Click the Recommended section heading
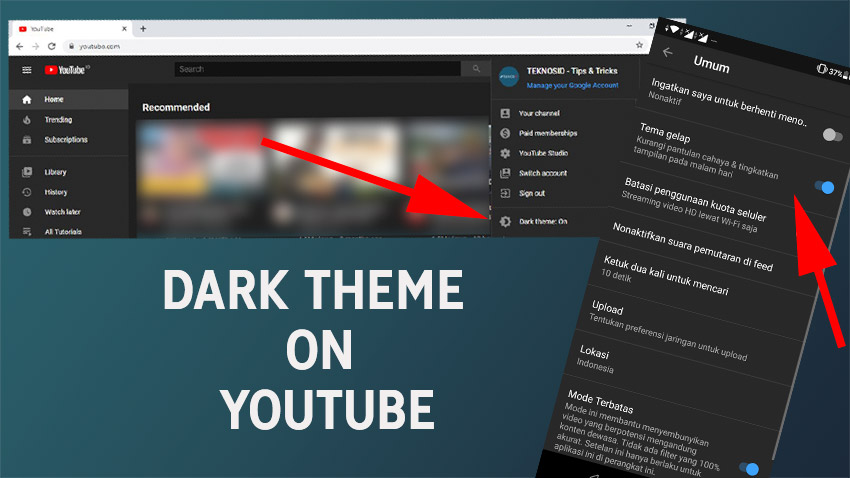This screenshot has height=478, width=850. [x=176, y=107]
